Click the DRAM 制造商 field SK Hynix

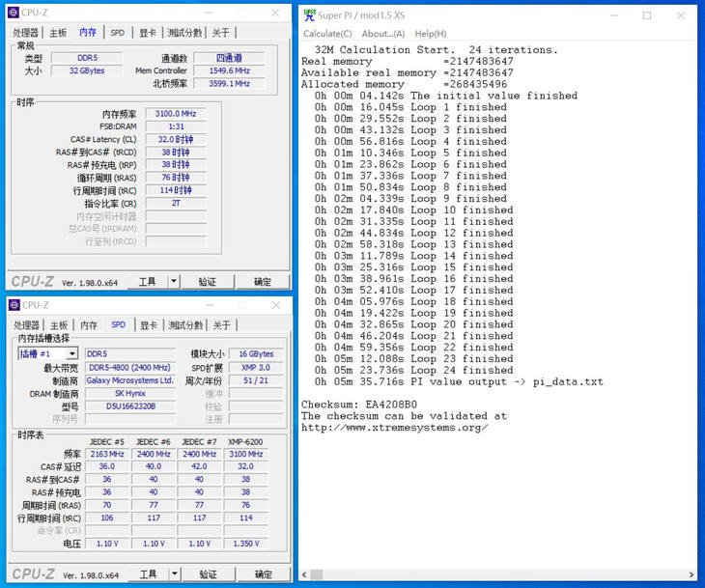[130, 393]
